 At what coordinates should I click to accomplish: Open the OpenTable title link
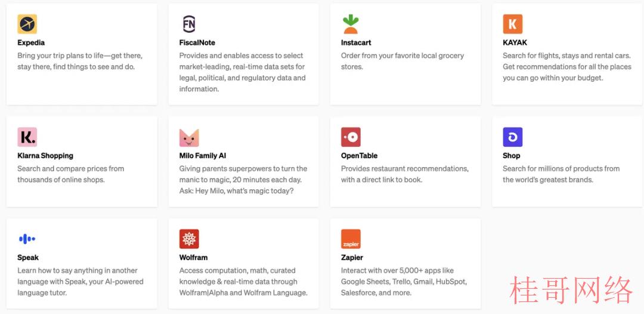click(x=359, y=156)
